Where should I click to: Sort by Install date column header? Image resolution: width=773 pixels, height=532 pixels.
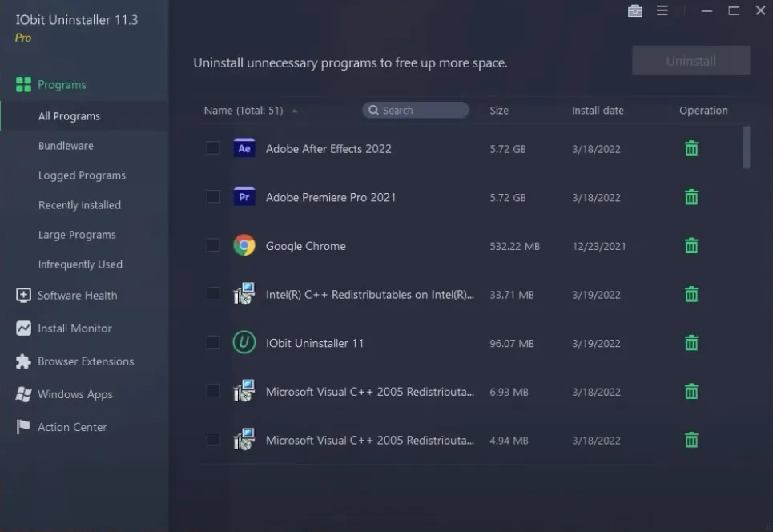click(598, 111)
